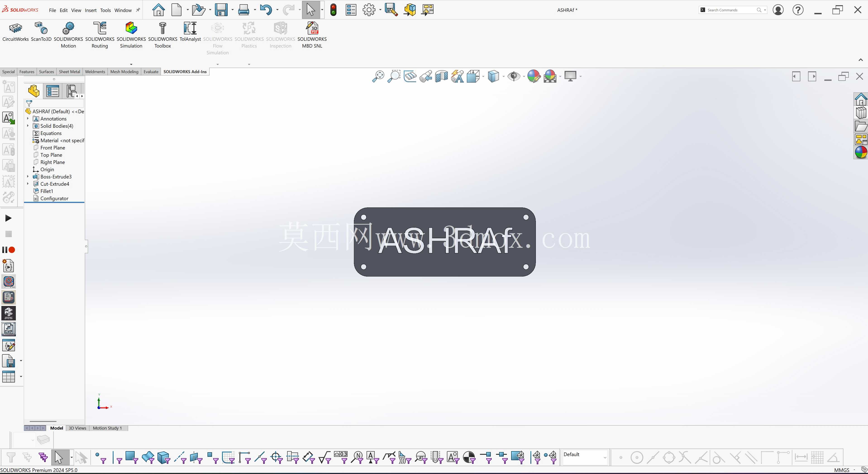Switch to the Sheet Metal tab
The height and width of the screenshot is (474, 868).
point(69,72)
